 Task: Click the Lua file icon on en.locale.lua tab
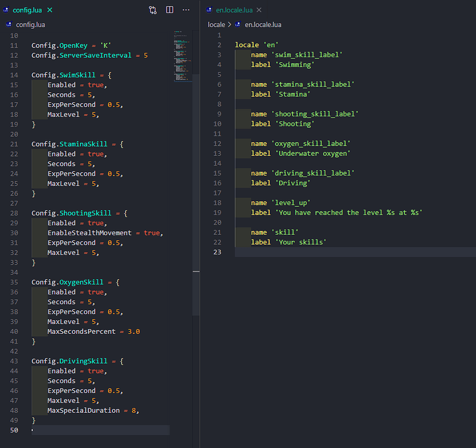point(209,10)
